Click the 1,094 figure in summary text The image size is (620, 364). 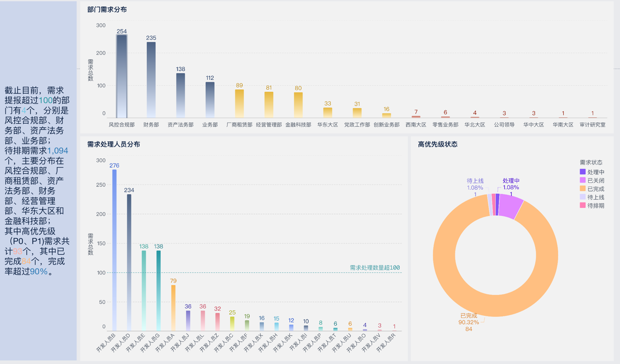pos(58,151)
